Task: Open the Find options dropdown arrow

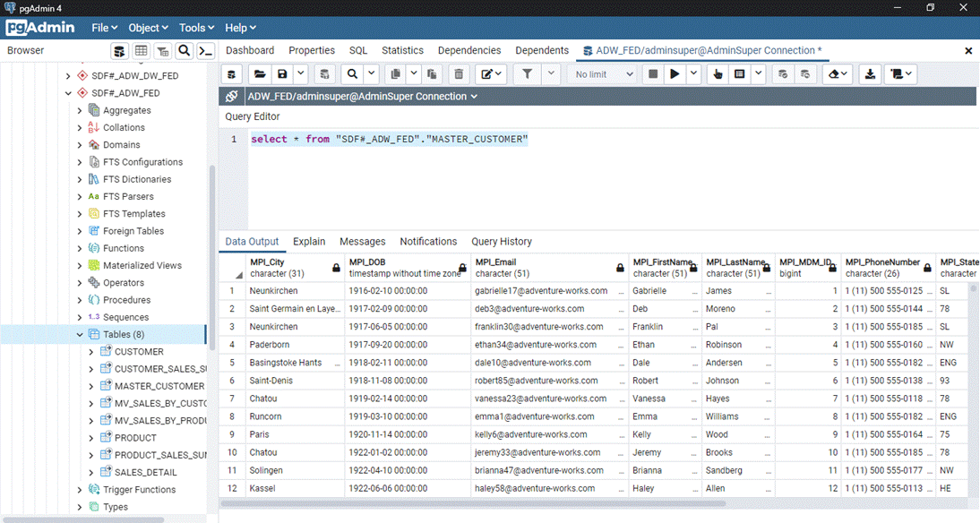Action: click(x=371, y=74)
